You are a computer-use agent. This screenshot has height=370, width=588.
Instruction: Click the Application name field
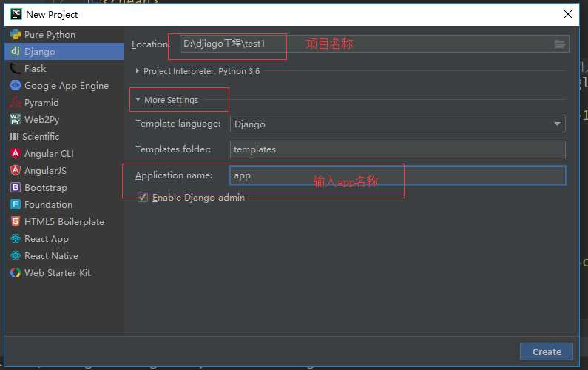pyautogui.click(x=397, y=175)
